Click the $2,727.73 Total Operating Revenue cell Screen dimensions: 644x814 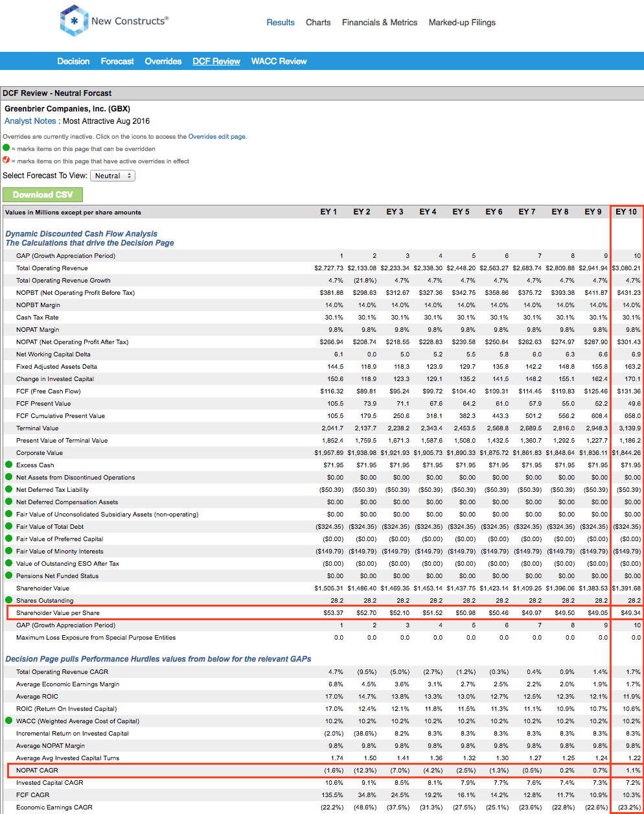tap(329, 268)
